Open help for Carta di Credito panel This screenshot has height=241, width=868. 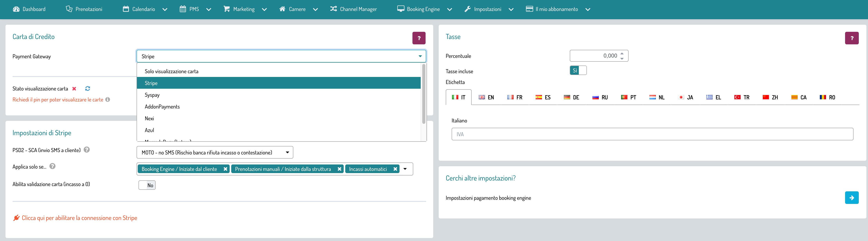click(x=419, y=38)
